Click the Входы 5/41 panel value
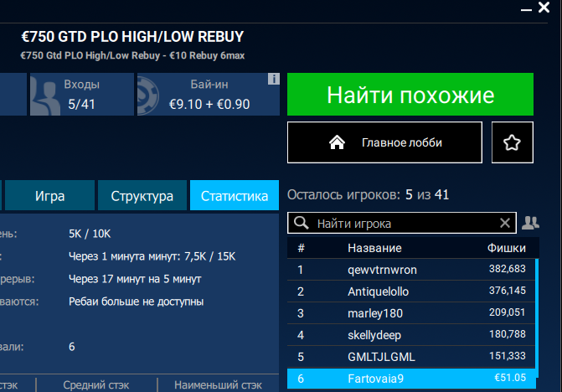Image resolution: width=562 pixels, height=392 pixels. coord(82,104)
